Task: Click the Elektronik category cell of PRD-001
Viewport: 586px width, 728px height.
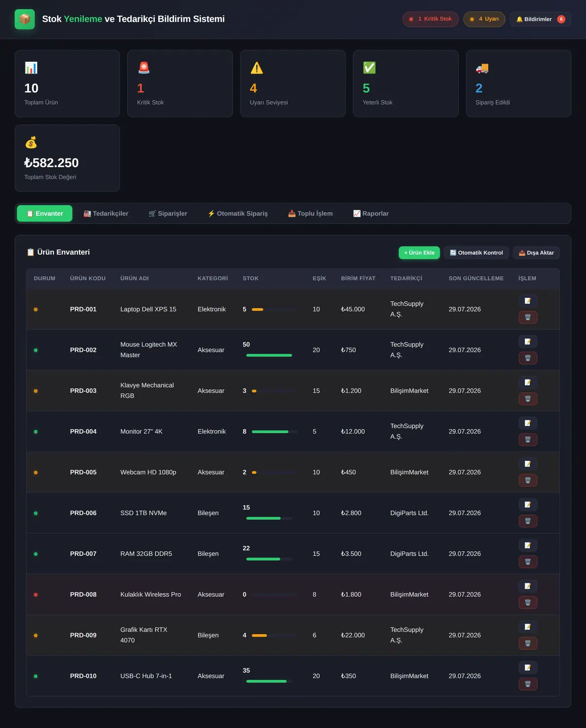Action: [x=212, y=310]
